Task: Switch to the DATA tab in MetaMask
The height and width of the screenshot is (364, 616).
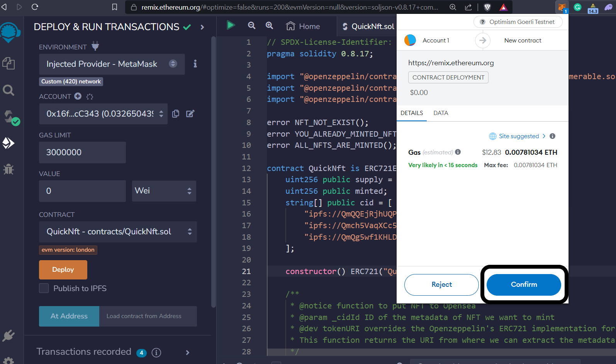Action: point(441,113)
